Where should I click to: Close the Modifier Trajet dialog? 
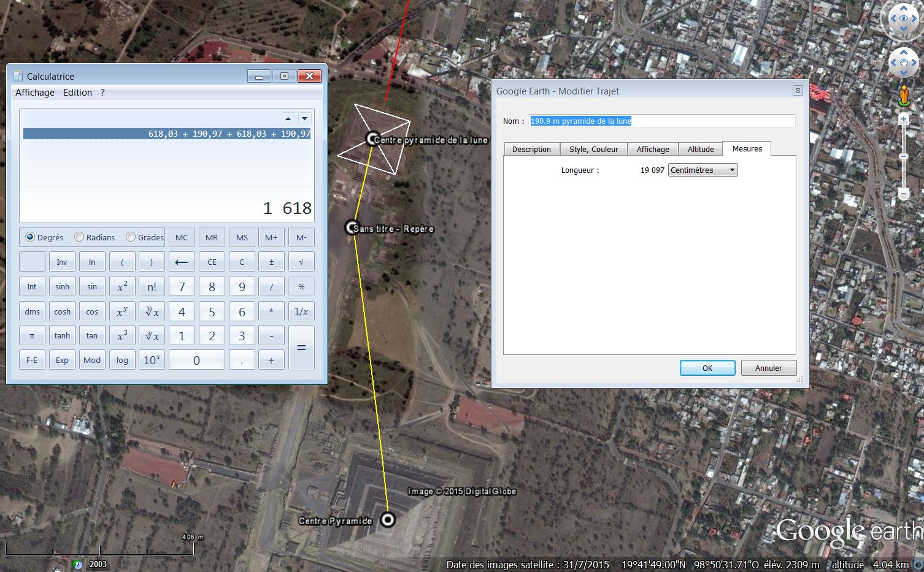pos(798,90)
